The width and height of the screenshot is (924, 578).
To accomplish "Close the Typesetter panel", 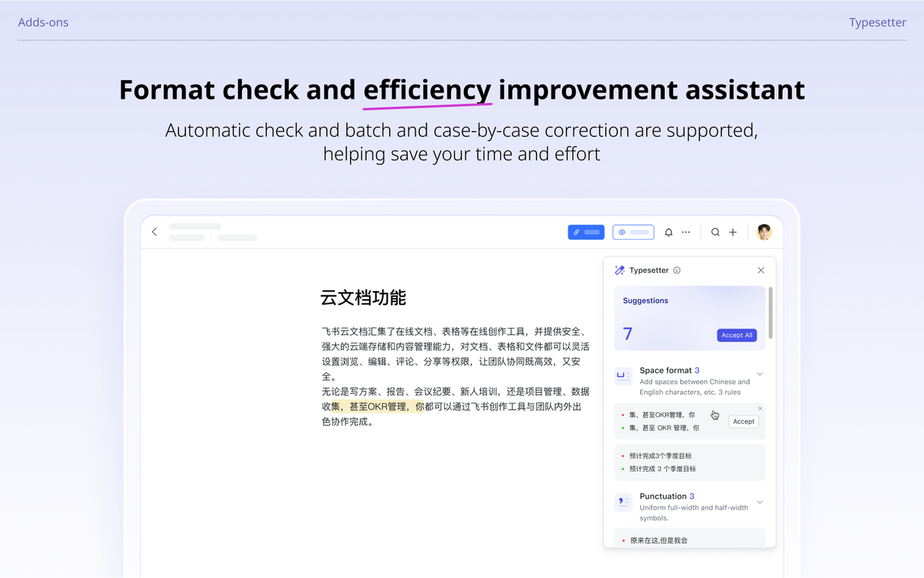I will 761,270.
